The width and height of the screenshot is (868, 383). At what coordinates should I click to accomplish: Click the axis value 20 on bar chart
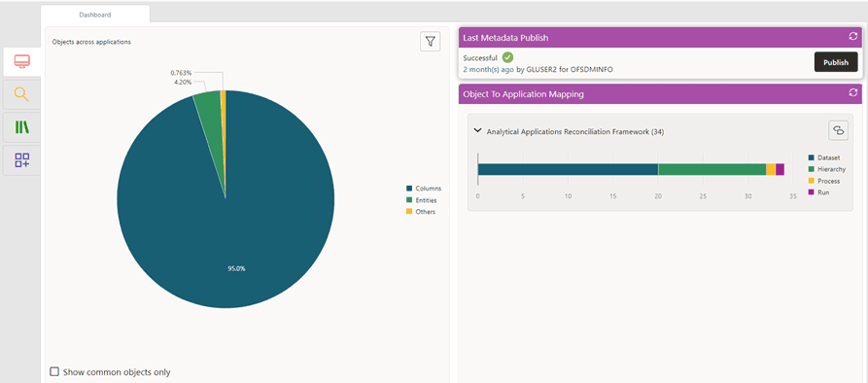tap(658, 196)
